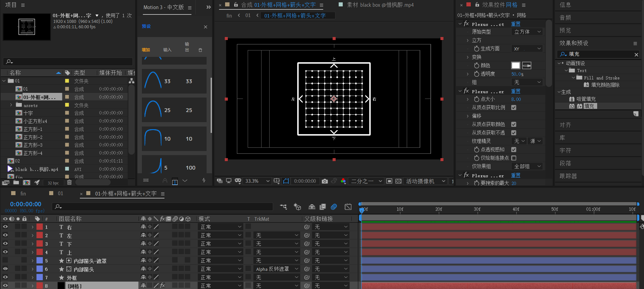Select the 增加 tab in Motion 3
Image resolution: width=644 pixels, height=289 pixels.
146,50
